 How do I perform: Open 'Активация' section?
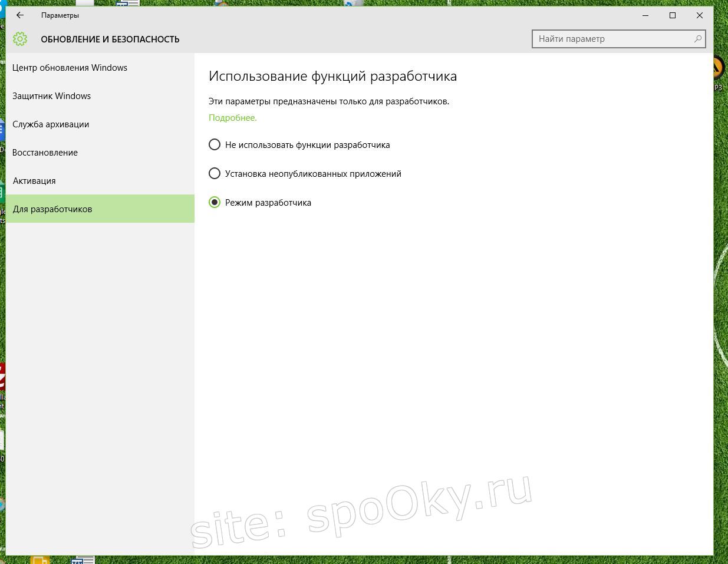pos(100,181)
